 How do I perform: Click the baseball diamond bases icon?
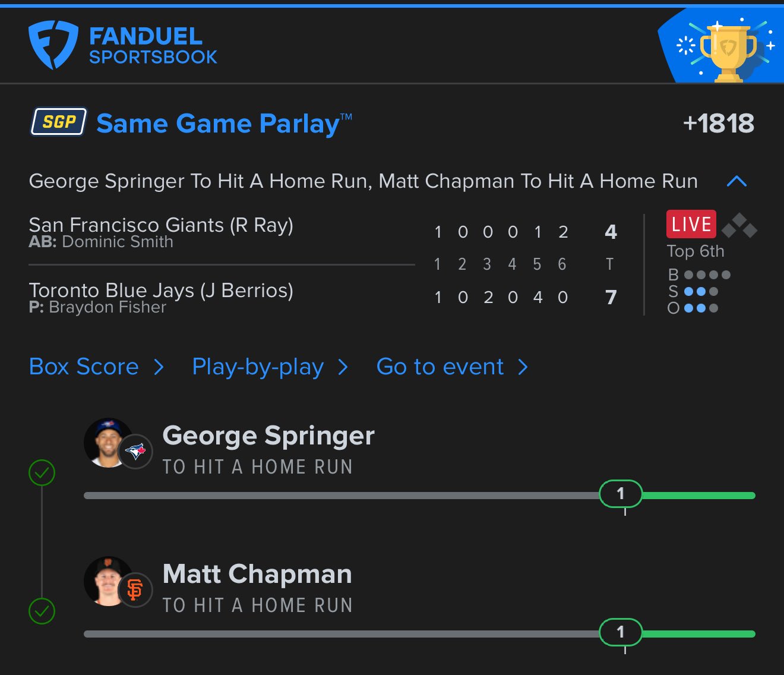[739, 225]
